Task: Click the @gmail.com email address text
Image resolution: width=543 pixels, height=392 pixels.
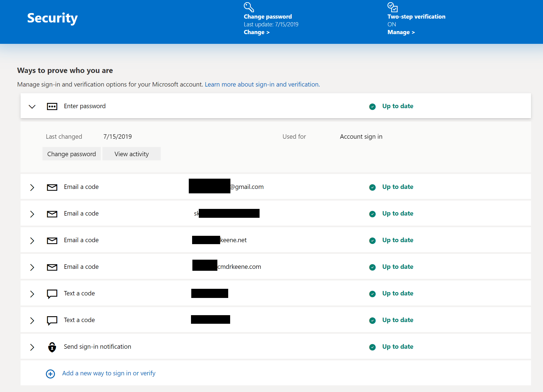Action: click(x=247, y=187)
